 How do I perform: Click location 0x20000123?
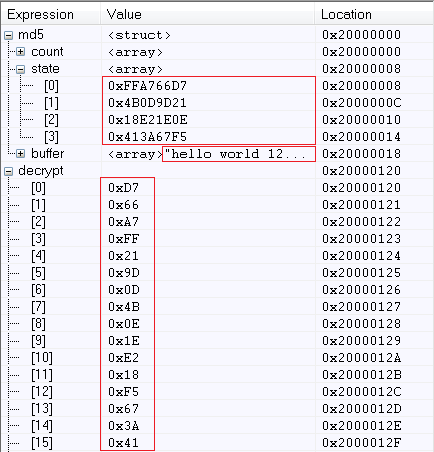[x=361, y=239]
